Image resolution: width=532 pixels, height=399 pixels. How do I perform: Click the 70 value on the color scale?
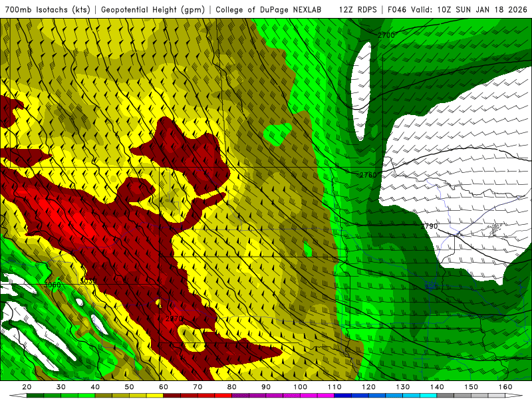(198, 387)
